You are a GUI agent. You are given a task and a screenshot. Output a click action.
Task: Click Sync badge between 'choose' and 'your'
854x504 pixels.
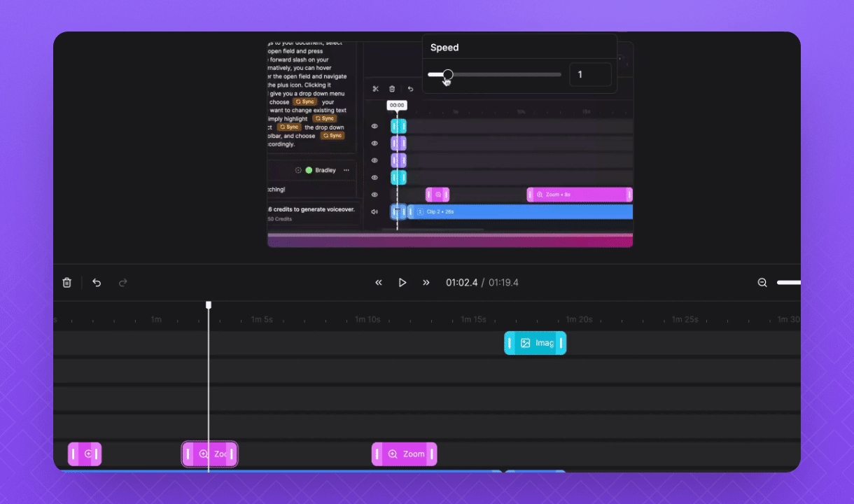pos(305,101)
